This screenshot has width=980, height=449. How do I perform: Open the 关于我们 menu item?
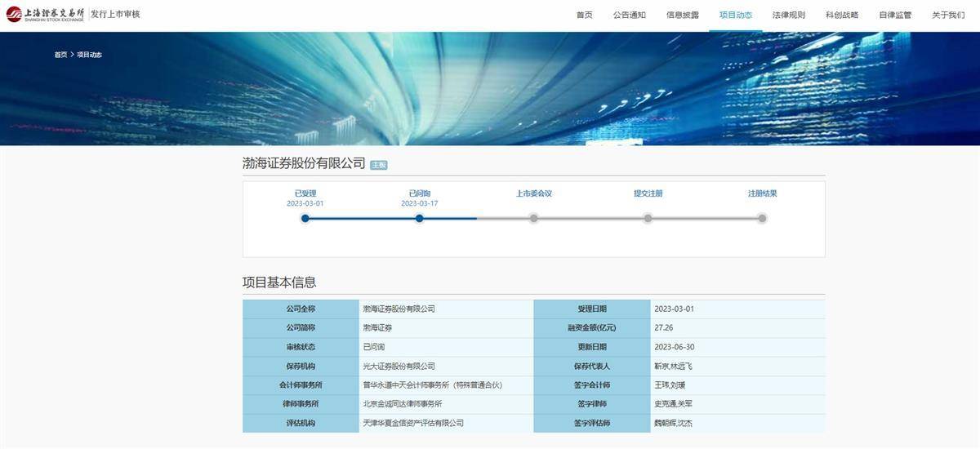(x=948, y=15)
